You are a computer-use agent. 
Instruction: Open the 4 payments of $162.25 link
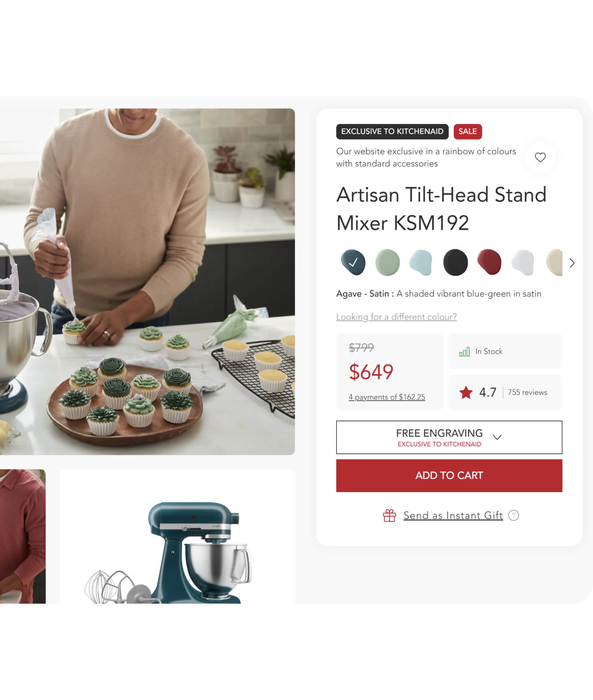coord(387,397)
